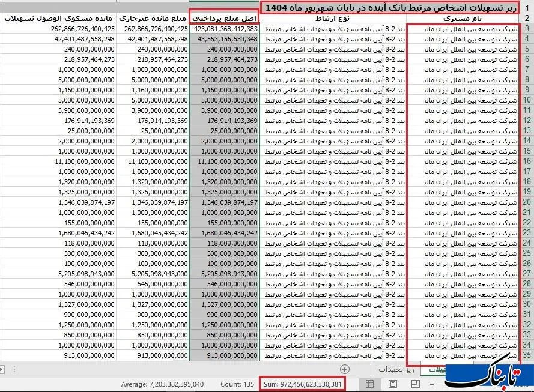Viewport: 534px width, 392px height.
Task: Select the customer name cell in row 10
Action: coord(463,100)
